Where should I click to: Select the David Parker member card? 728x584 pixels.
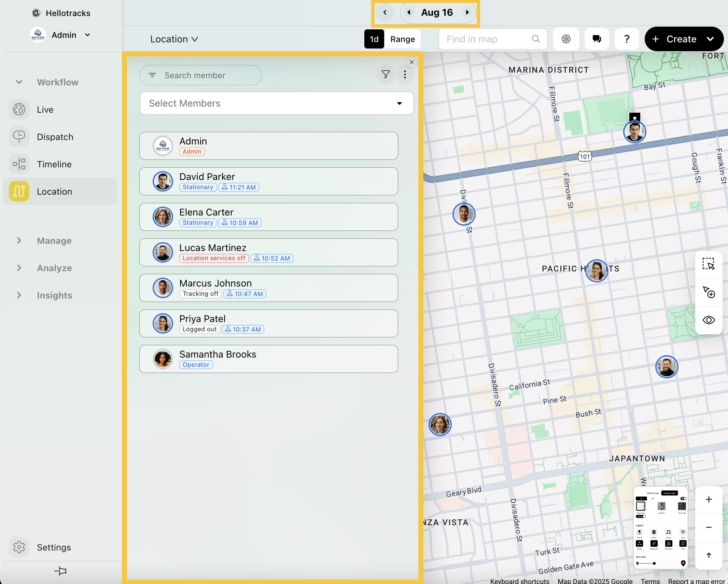tap(268, 181)
